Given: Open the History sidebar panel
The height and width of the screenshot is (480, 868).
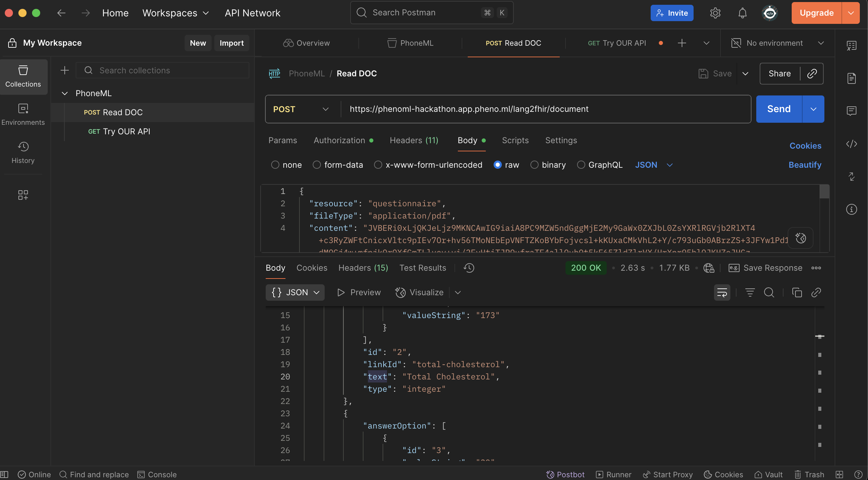Looking at the screenshot, I should point(23,152).
